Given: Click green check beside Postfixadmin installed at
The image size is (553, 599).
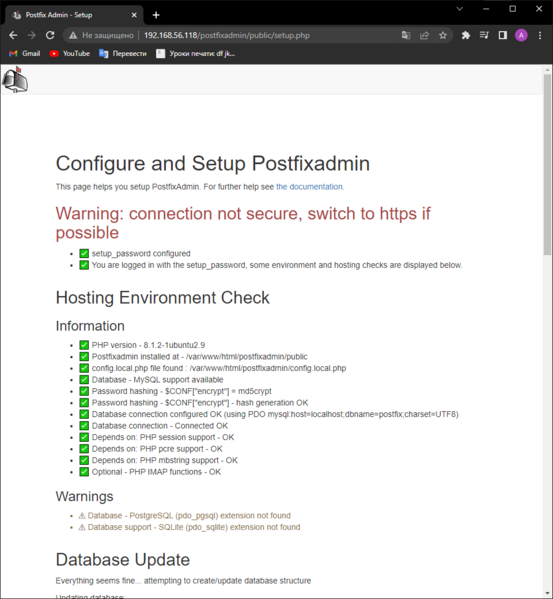Looking at the screenshot, I should [84, 356].
